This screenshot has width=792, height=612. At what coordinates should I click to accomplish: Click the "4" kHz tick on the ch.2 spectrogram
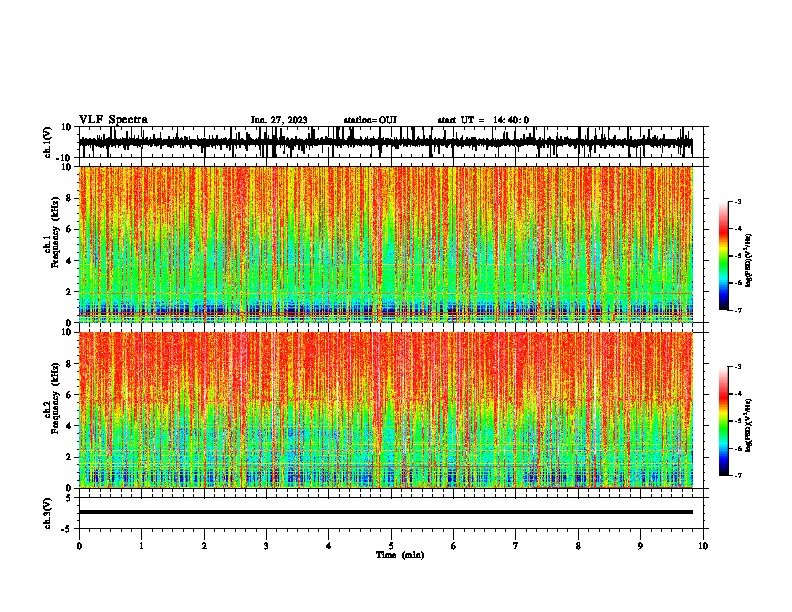69,426
